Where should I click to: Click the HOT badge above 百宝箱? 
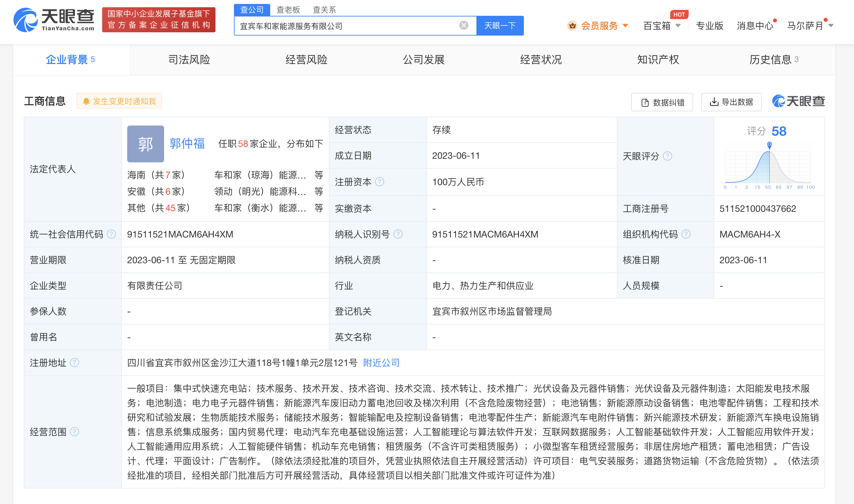[679, 14]
